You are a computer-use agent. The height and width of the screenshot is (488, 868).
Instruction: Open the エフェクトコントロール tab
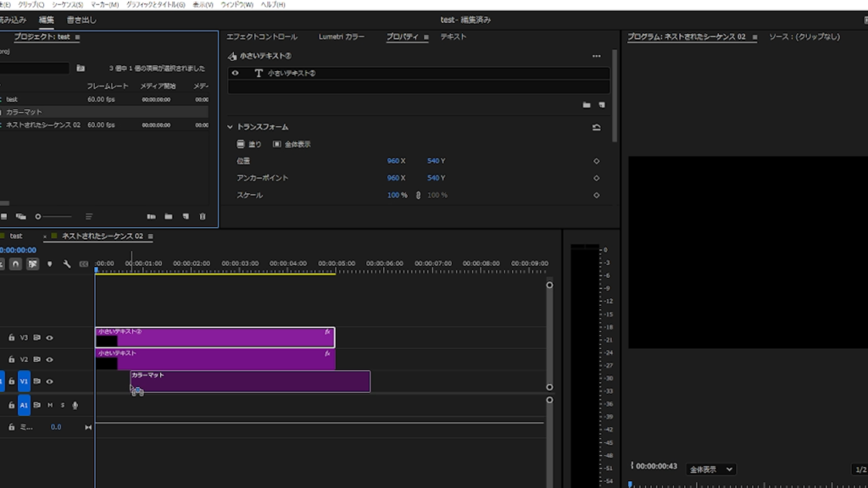262,37
